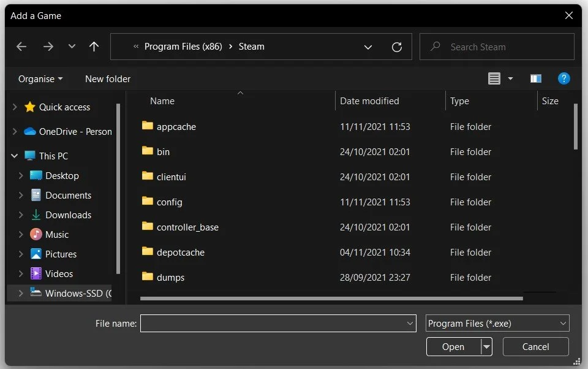Create a New folder
The image size is (588, 369).
click(108, 79)
